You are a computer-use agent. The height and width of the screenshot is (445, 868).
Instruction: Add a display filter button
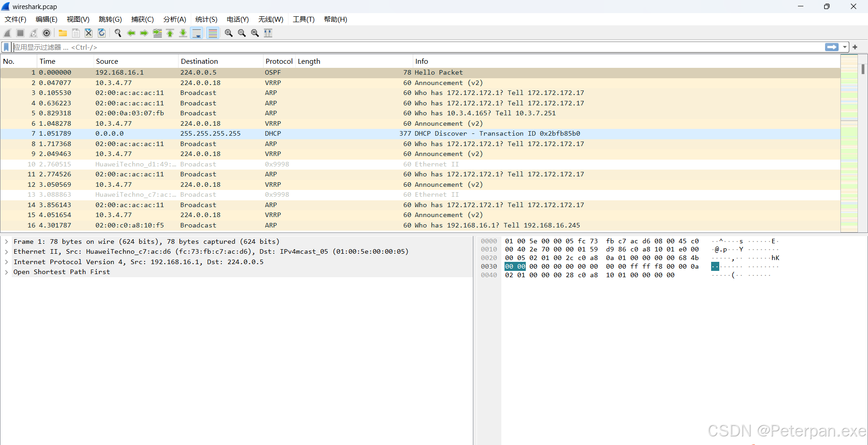point(855,47)
